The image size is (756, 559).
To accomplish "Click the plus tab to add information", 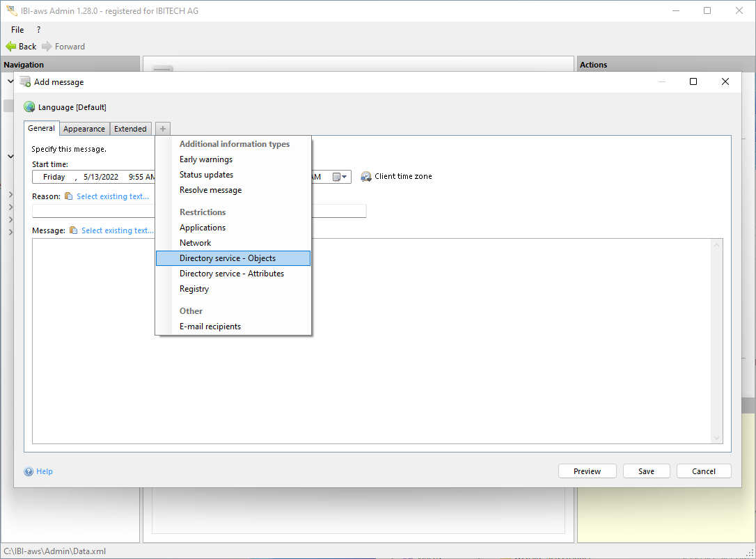I will pos(162,129).
